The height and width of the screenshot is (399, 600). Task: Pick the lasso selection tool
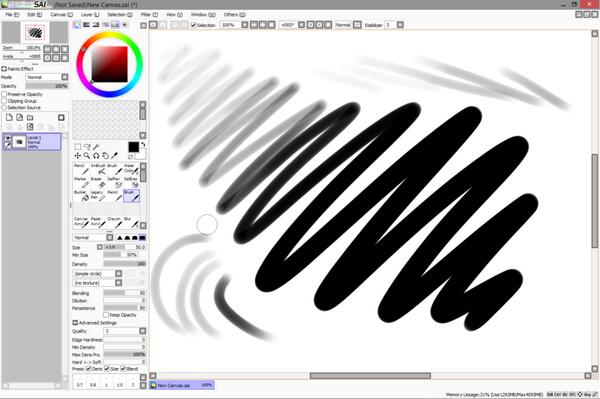tap(87, 147)
